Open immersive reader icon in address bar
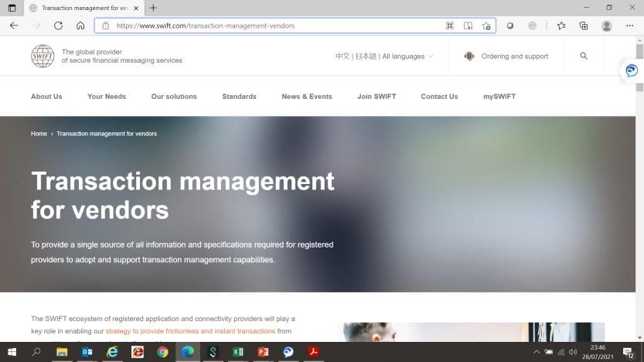644x362 pixels. 468,26
